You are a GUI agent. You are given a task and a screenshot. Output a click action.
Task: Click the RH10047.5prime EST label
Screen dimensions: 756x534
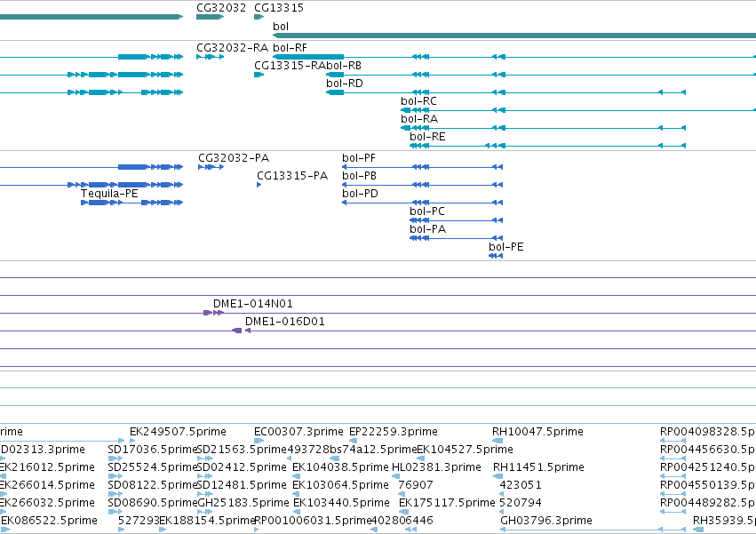pyautogui.click(x=537, y=432)
